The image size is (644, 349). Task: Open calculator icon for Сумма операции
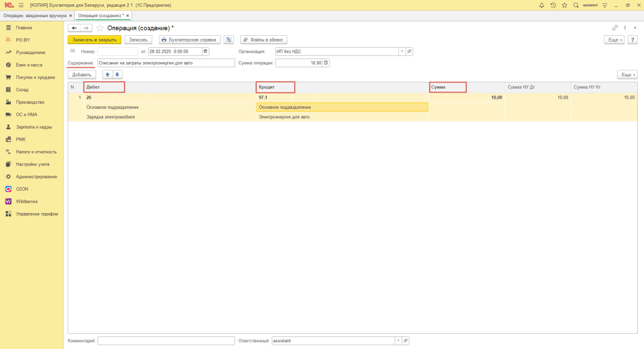pyautogui.click(x=326, y=63)
